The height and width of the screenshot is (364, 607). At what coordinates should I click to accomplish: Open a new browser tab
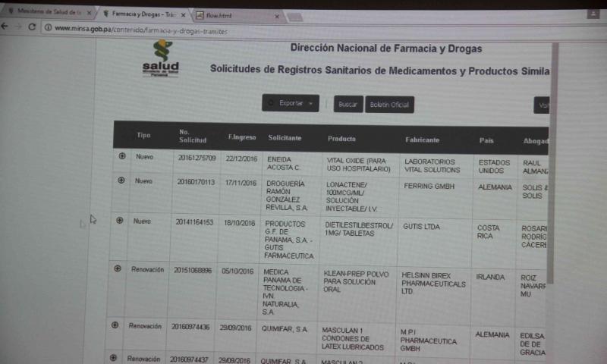point(294,17)
